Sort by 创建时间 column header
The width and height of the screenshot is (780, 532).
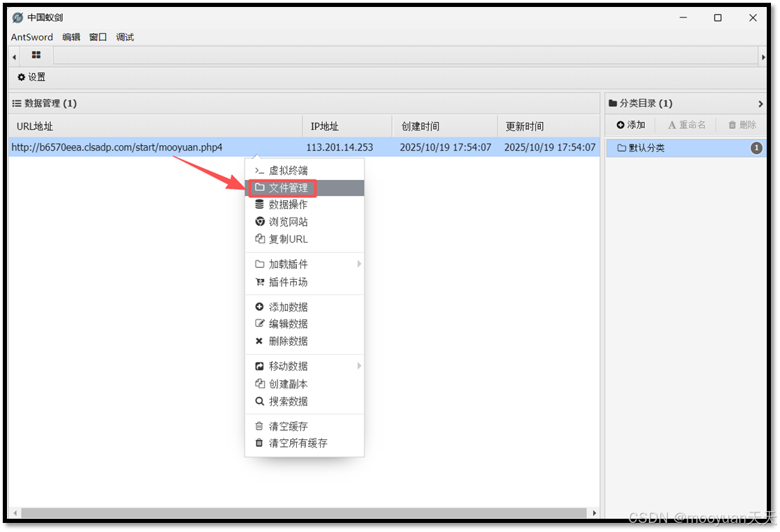coord(445,126)
